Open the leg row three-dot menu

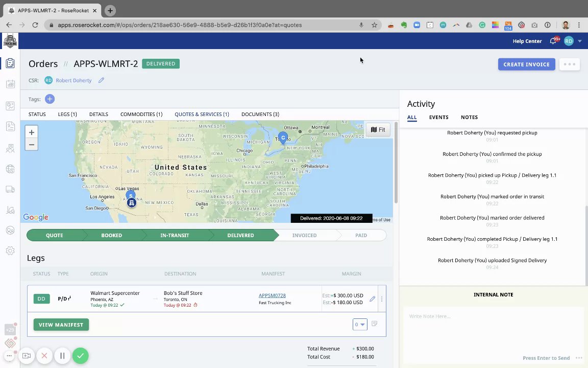click(x=382, y=299)
